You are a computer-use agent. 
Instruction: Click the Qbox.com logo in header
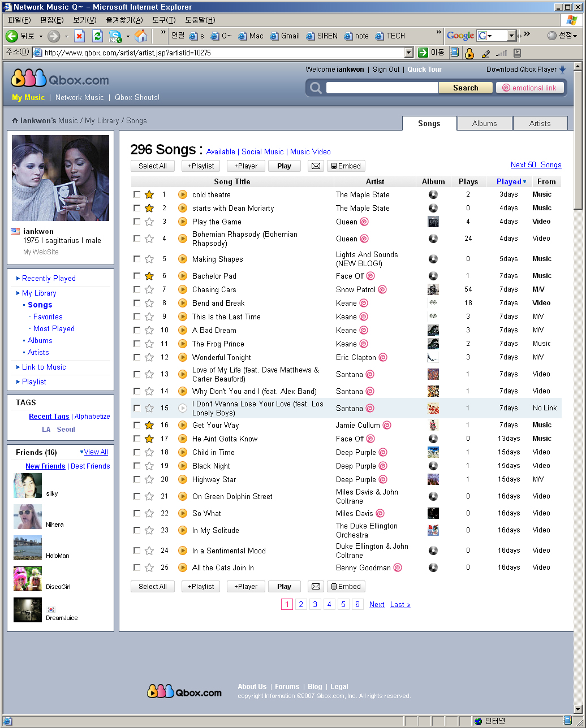click(60, 79)
